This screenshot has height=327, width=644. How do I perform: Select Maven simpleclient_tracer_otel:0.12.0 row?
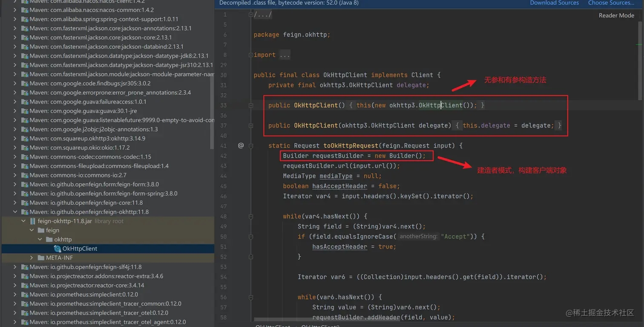108,313
